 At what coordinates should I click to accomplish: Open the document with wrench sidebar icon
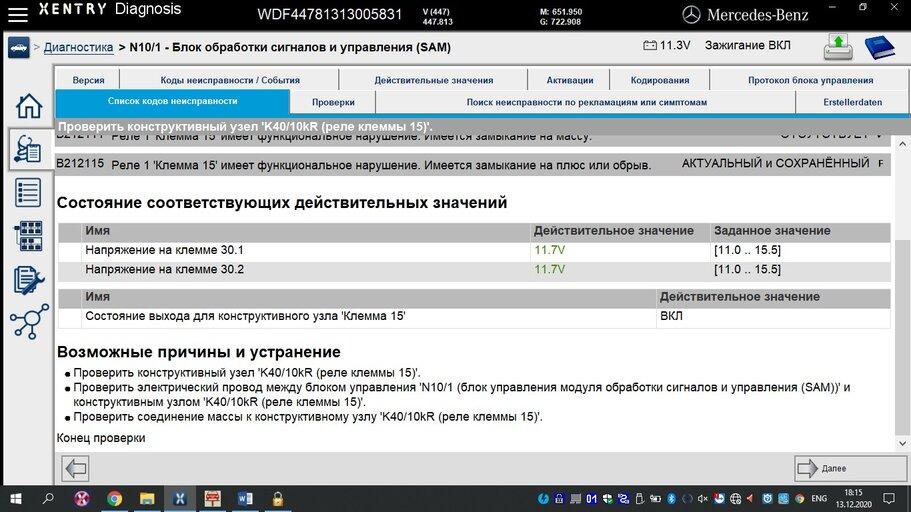pyautogui.click(x=28, y=279)
